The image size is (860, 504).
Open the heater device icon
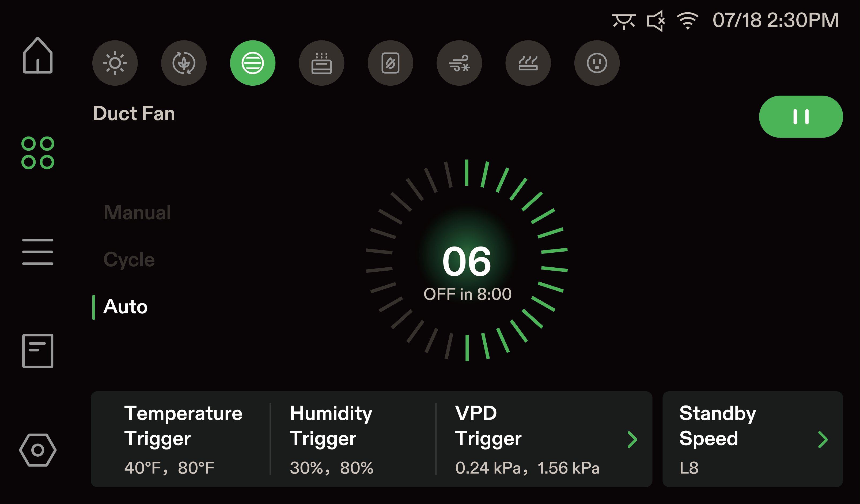coord(528,63)
